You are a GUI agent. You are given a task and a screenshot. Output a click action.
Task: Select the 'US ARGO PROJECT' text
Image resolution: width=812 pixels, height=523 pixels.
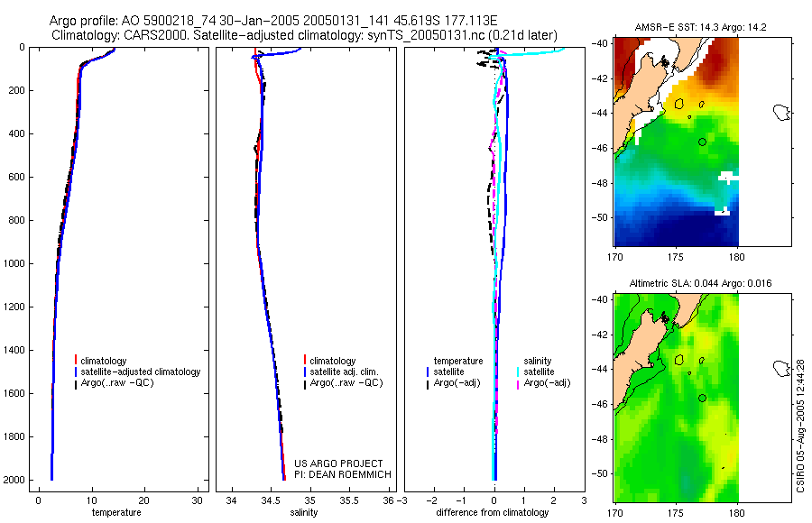pos(338,463)
